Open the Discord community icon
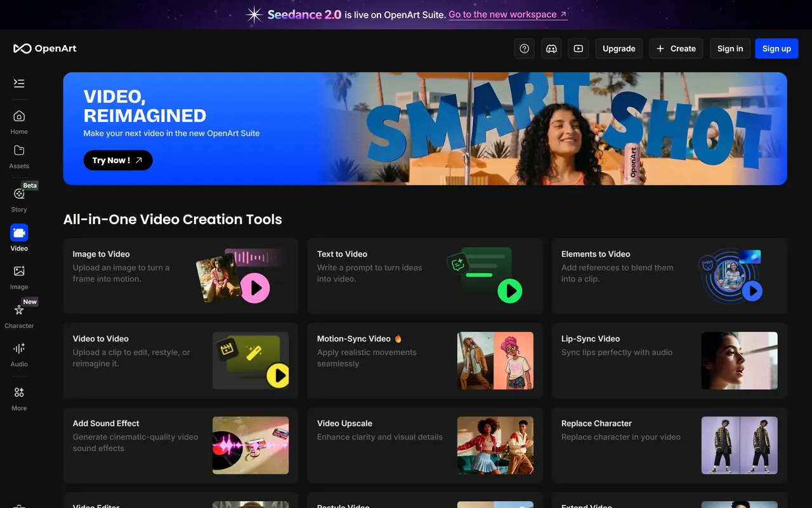Image resolution: width=812 pixels, height=508 pixels. [x=551, y=48]
